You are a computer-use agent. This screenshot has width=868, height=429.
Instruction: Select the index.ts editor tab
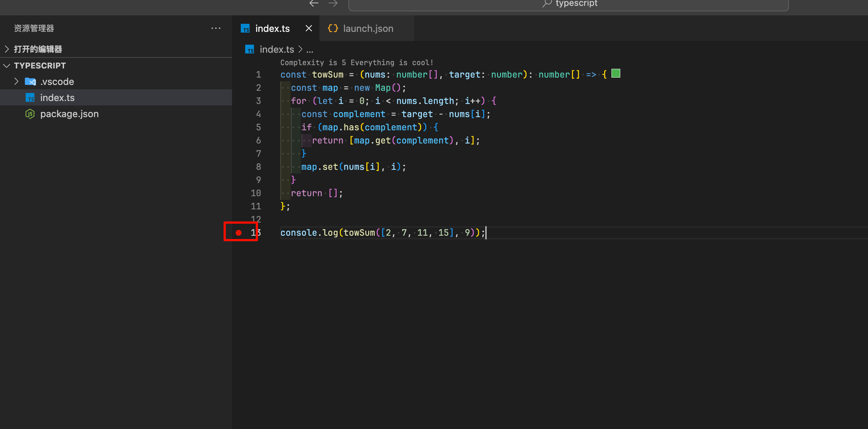point(272,29)
